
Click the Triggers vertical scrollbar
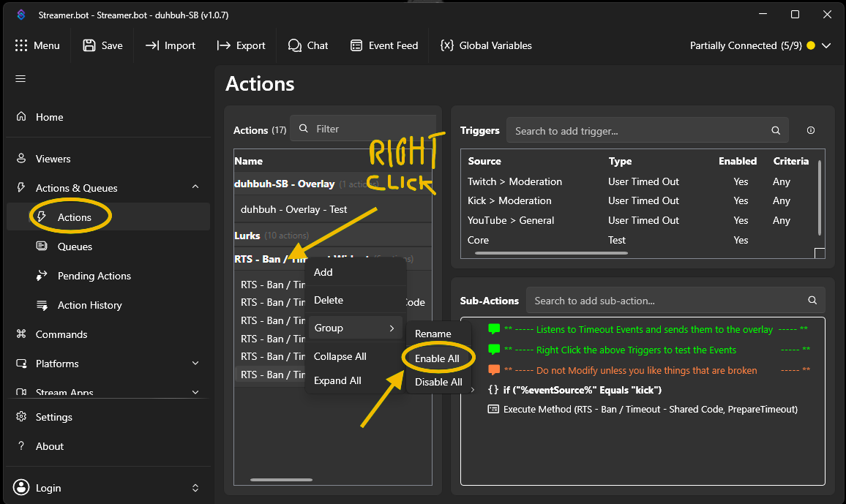(x=819, y=198)
